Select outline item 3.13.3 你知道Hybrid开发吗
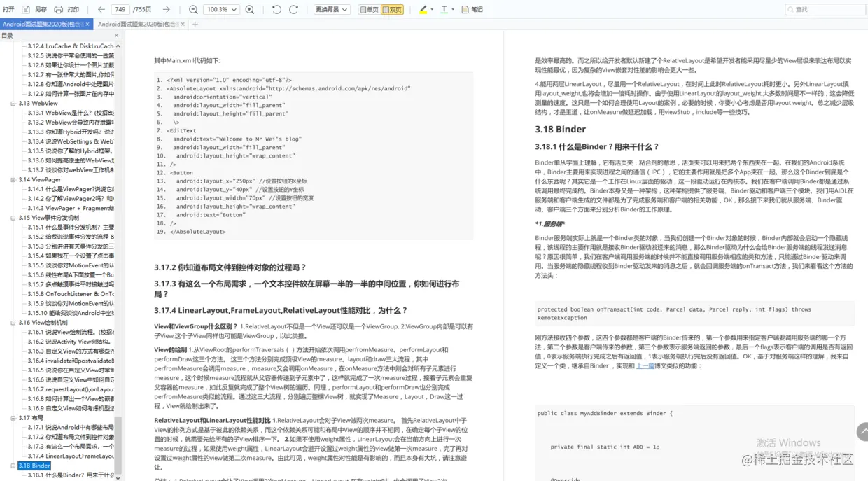The height and width of the screenshot is (481, 868). [x=71, y=132]
